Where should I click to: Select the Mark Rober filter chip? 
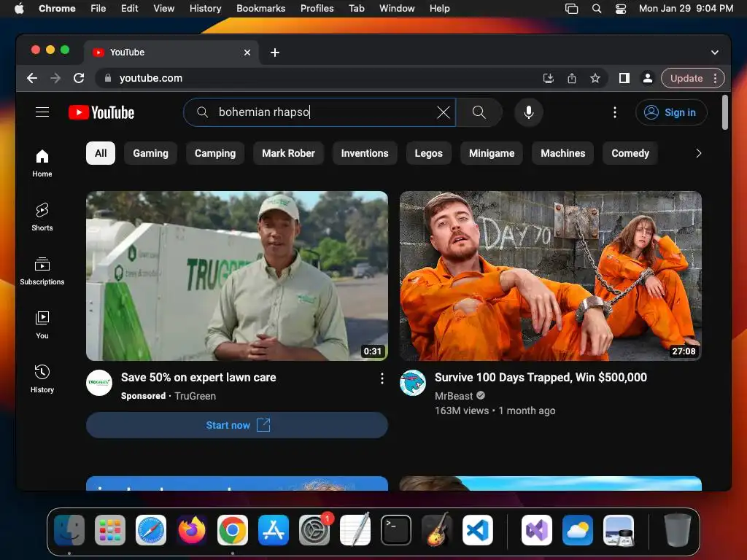click(x=288, y=153)
